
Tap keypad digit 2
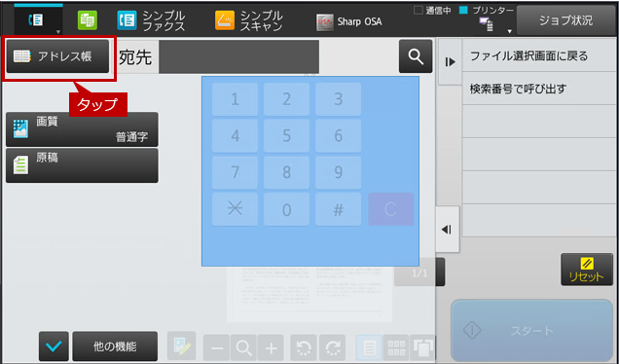pos(286,99)
